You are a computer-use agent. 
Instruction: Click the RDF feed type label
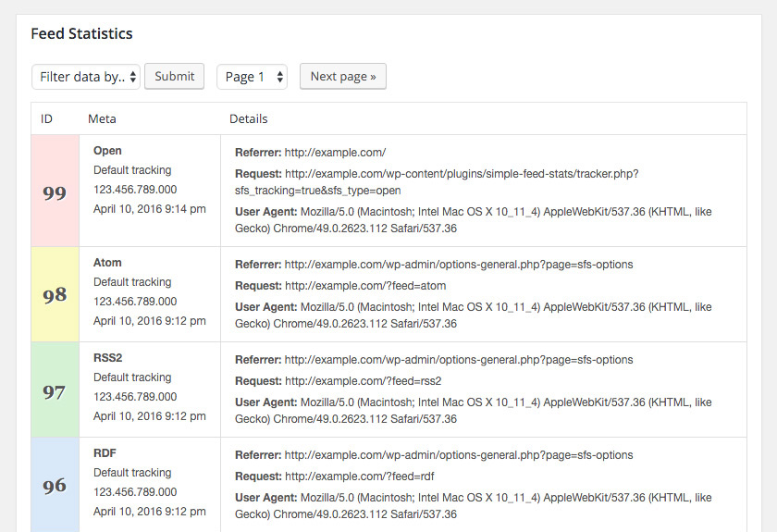pos(105,453)
